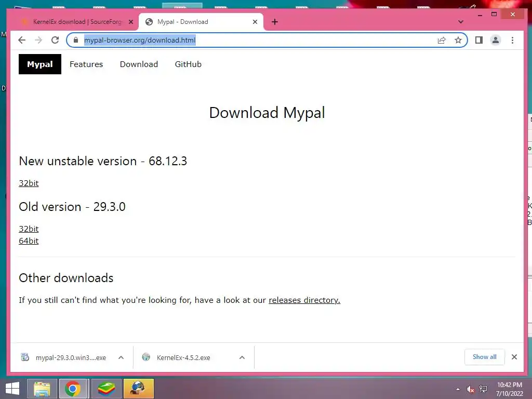Open Chrome's three-dot menu

click(512, 40)
